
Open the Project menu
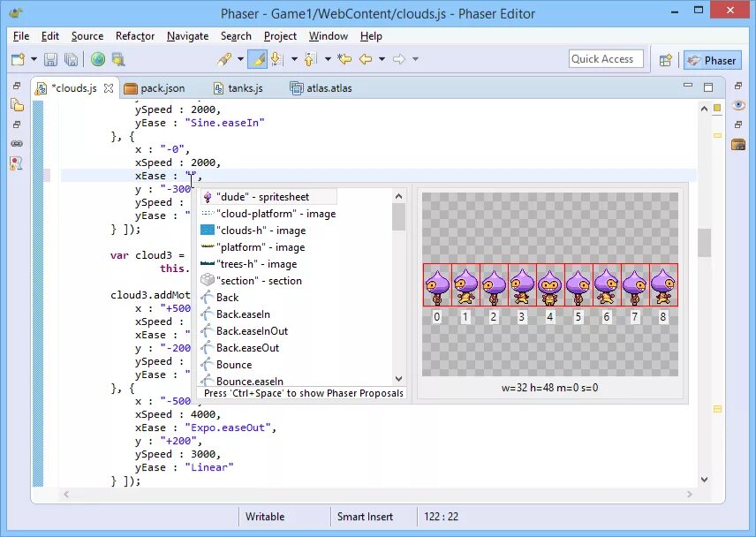point(280,36)
